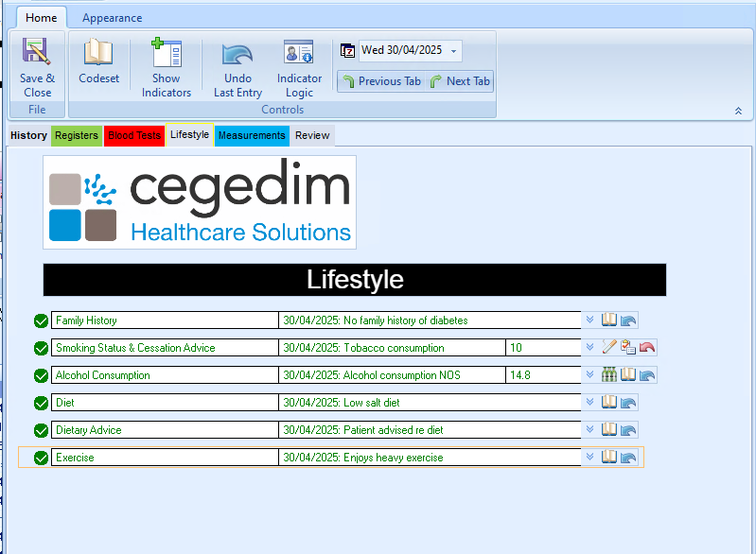Open codeset book icon for Diet row
This screenshot has height=554, width=756.
[x=609, y=402]
